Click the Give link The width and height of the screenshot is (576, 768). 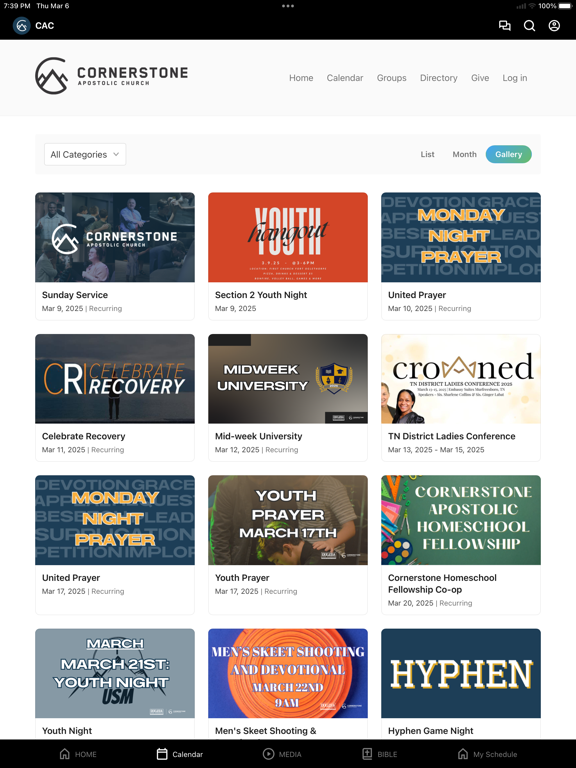point(480,78)
